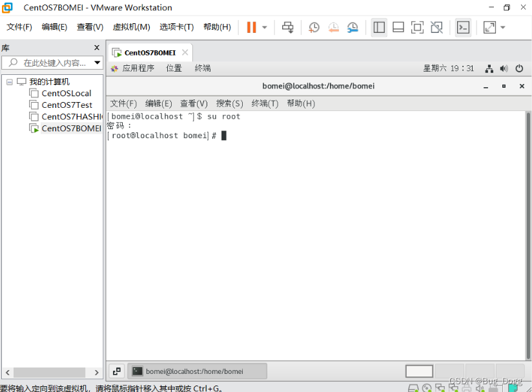The image size is (532, 392).
Task: Open the terminal 帮助(H) menu
Action: click(x=301, y=103)
